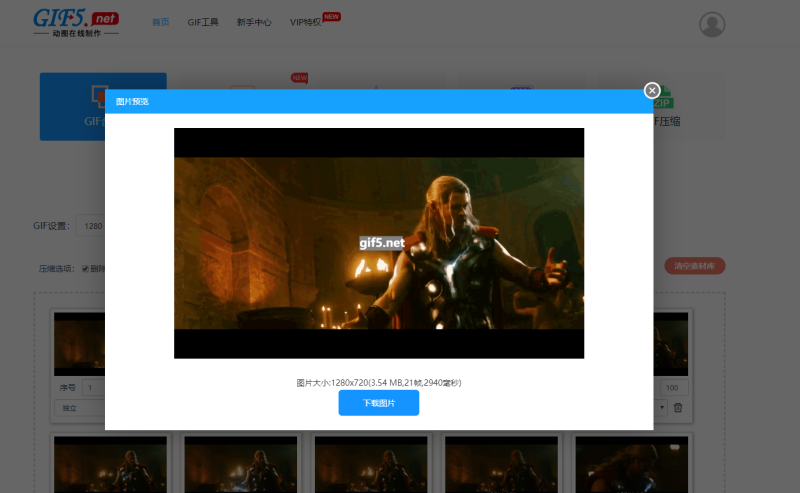Screen dimensions: 800x493
Task: Click the 清空素材库 button
Action: tap(694, 266)
